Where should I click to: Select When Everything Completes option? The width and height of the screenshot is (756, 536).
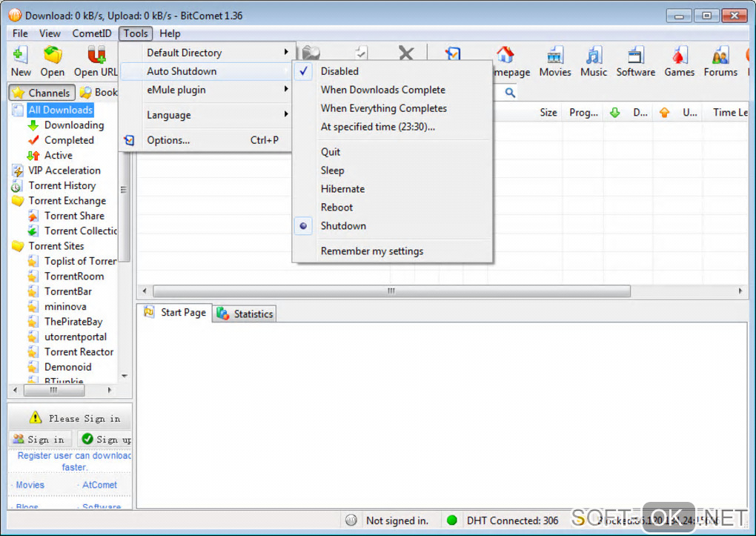(393, 108)
